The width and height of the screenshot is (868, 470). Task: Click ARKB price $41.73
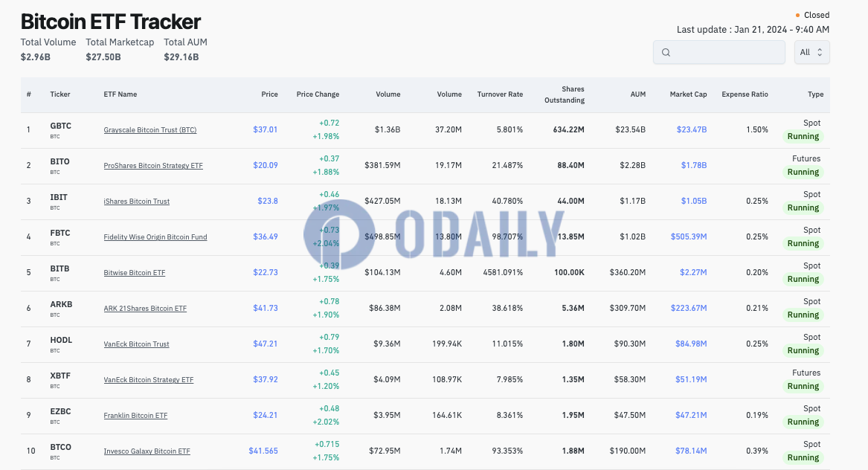266,309
